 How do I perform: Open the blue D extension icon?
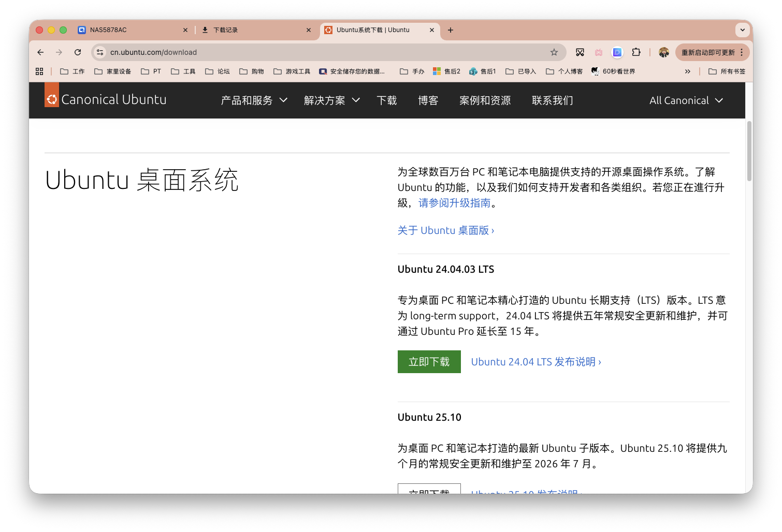(617, 52)
